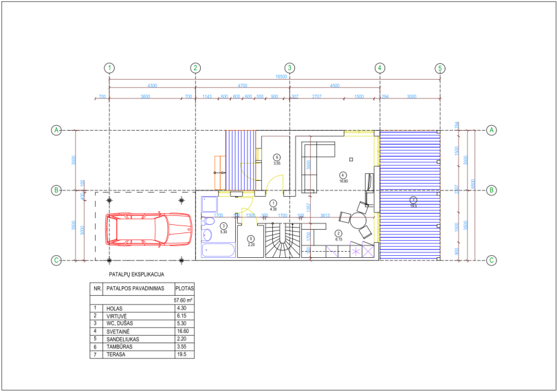Select the left axis bubble labeled A
Viewport: 557px width, 392px height.
56,131
